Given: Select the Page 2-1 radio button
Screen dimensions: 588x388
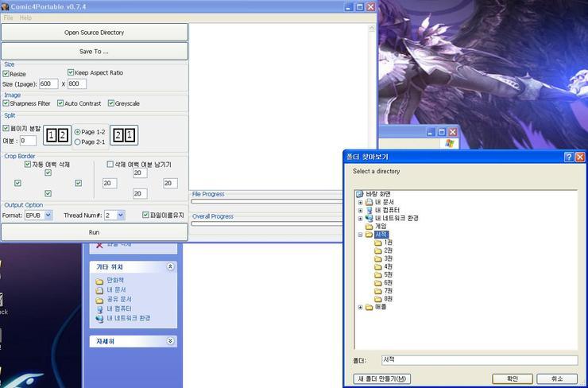Looking at the screenshot, I should click(77, 142).
